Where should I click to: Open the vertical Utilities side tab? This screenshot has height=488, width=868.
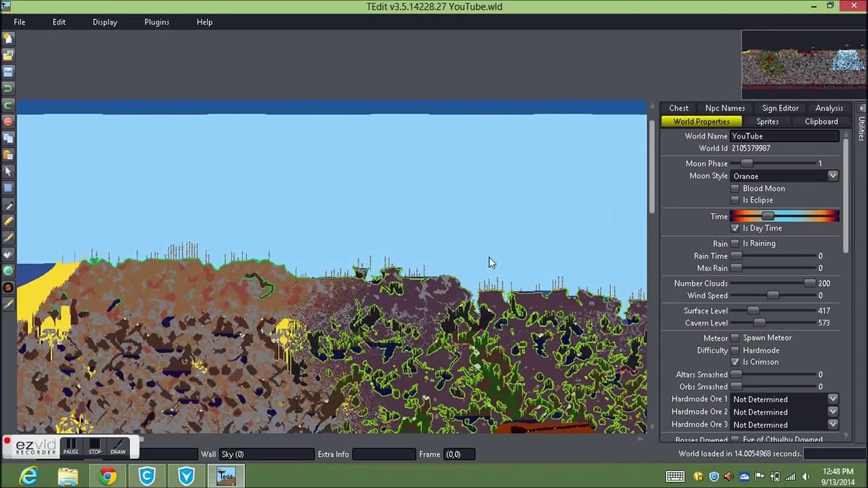861,129
